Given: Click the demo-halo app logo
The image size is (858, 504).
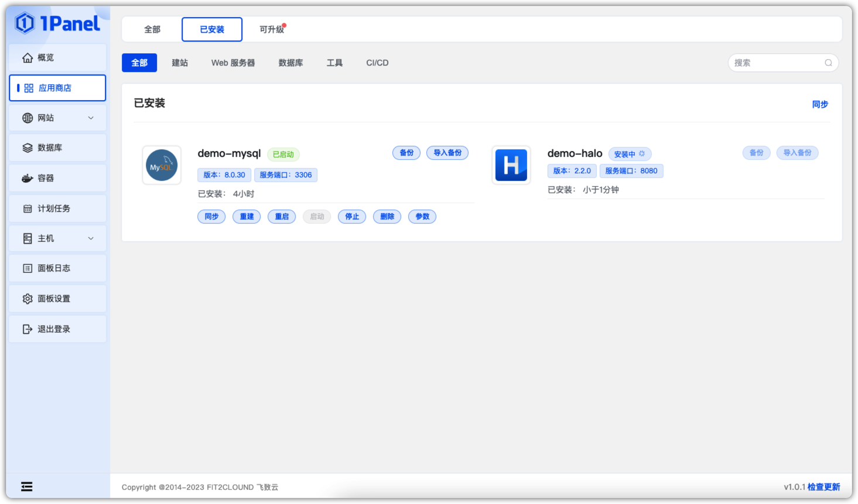Looking at the screenshot, I should (511, 165).
